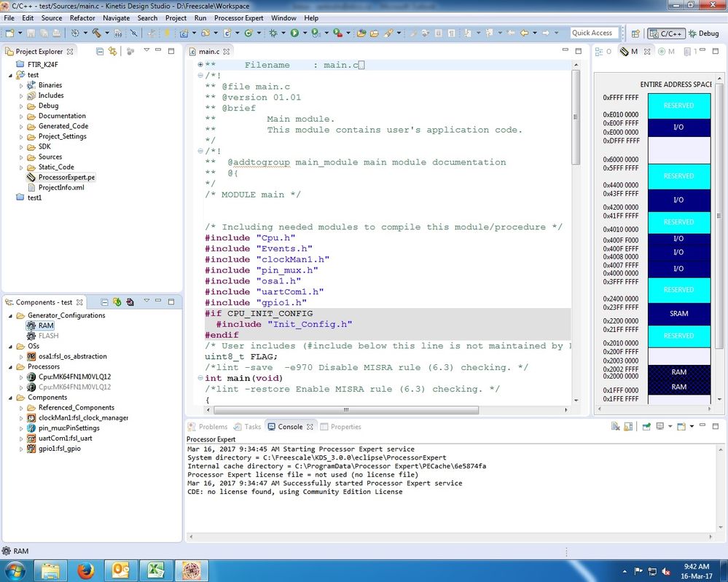The width and height of the screenshot is (728, 582).
Task: Click the Windows Start button
Action: (x=15, y=570)
